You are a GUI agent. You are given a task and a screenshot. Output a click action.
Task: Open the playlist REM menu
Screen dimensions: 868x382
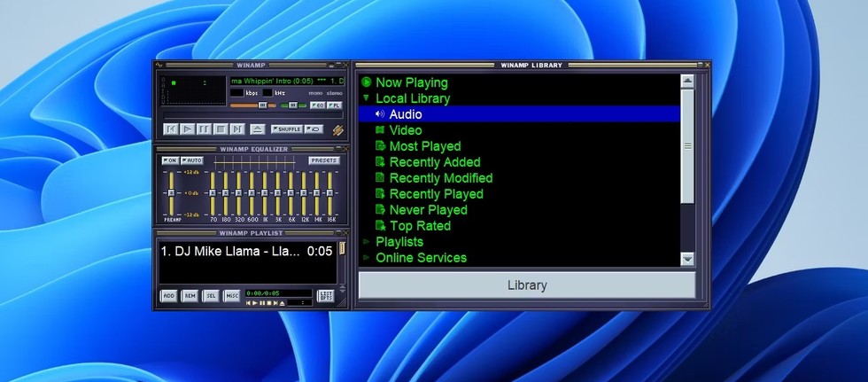190,296
